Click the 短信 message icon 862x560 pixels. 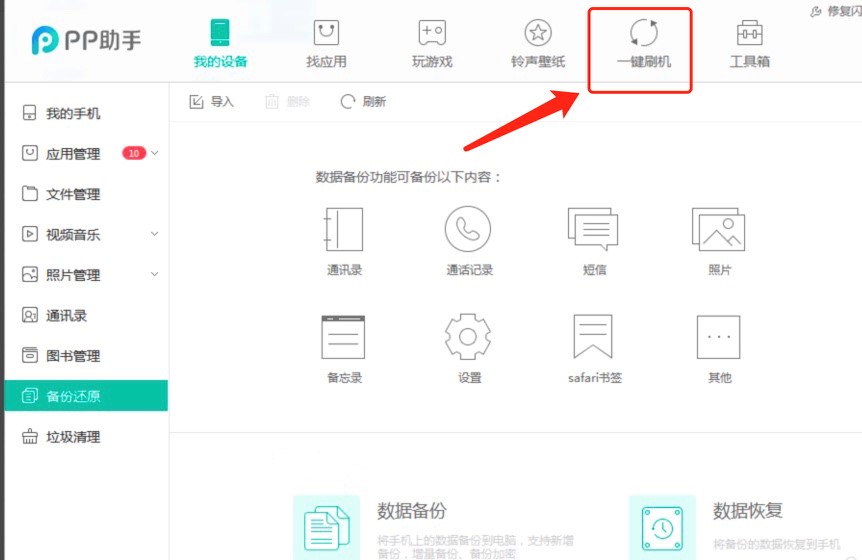point(593,229)
